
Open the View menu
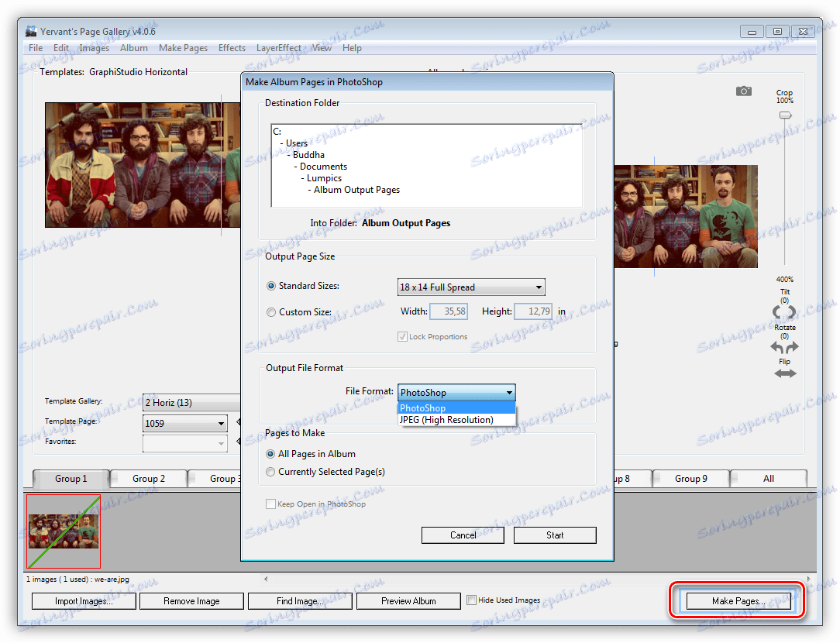tap(322, 48)
